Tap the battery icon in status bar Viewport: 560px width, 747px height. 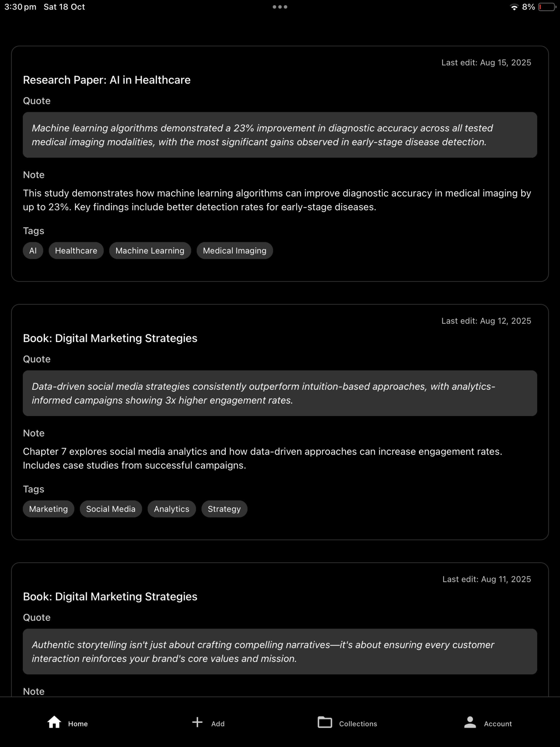tap(547, 7)
